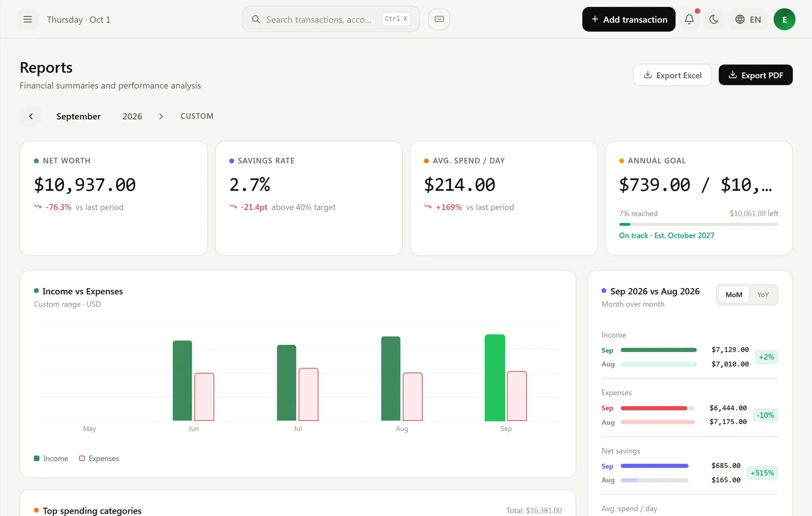This screenshot has width=812, height=516.
Task: Go to next month chevron
Action: [161, 116]
